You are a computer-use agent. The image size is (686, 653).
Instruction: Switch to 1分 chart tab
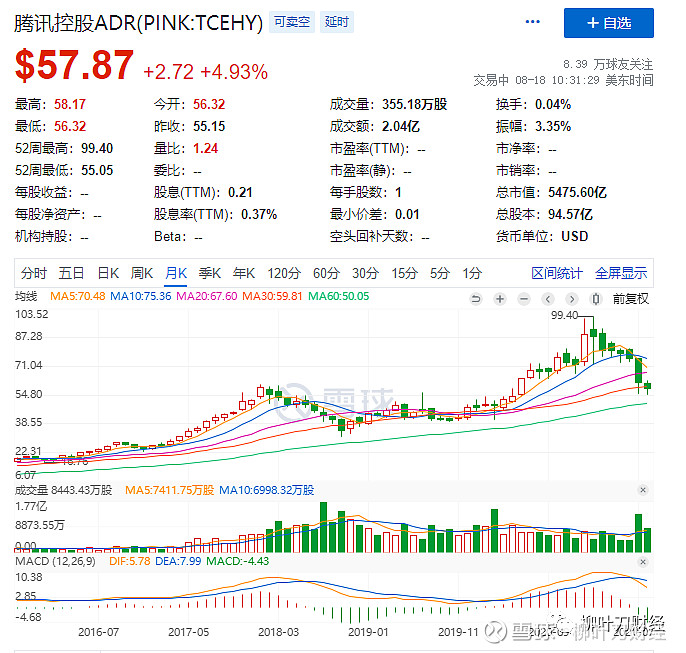pos(472,273)
